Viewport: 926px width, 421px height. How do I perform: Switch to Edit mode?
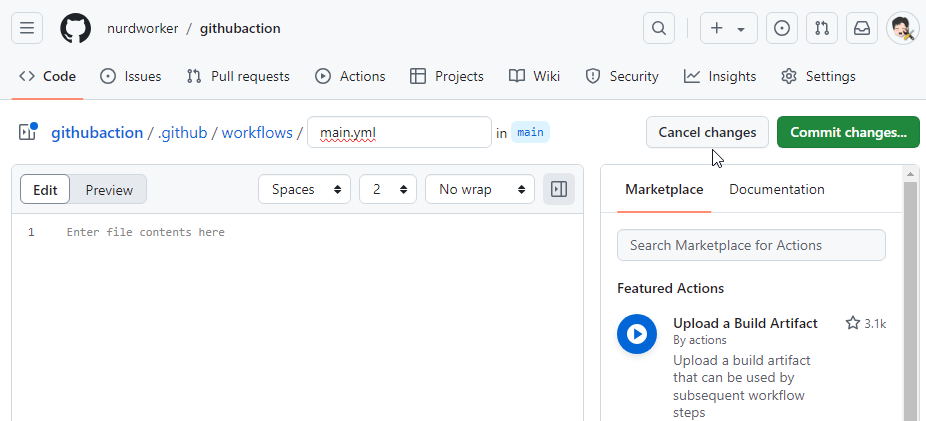coord(45,190)
